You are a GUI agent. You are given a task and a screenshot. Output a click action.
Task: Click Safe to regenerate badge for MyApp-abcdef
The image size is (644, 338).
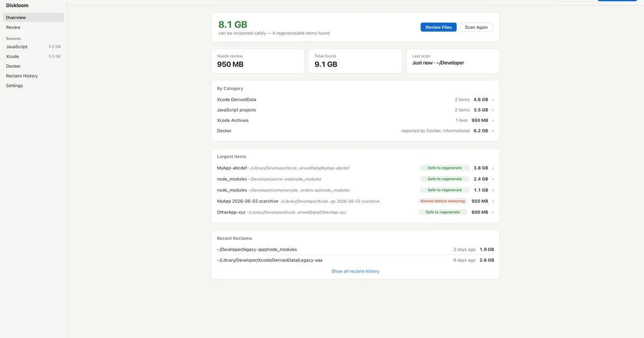[445, 168]
